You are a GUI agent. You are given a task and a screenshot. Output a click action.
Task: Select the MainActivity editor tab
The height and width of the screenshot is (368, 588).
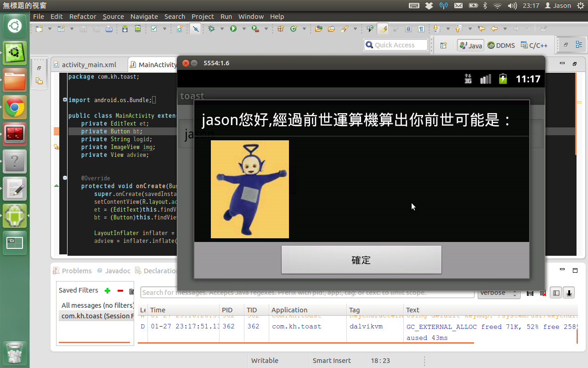[x=153, y=64]
